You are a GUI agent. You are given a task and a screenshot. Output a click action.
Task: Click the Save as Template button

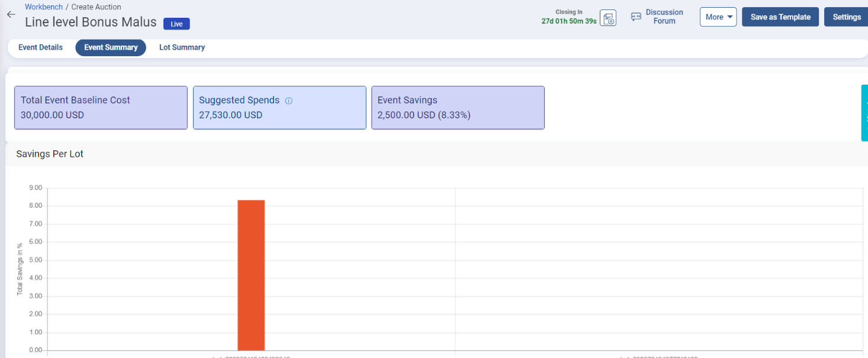780,17
